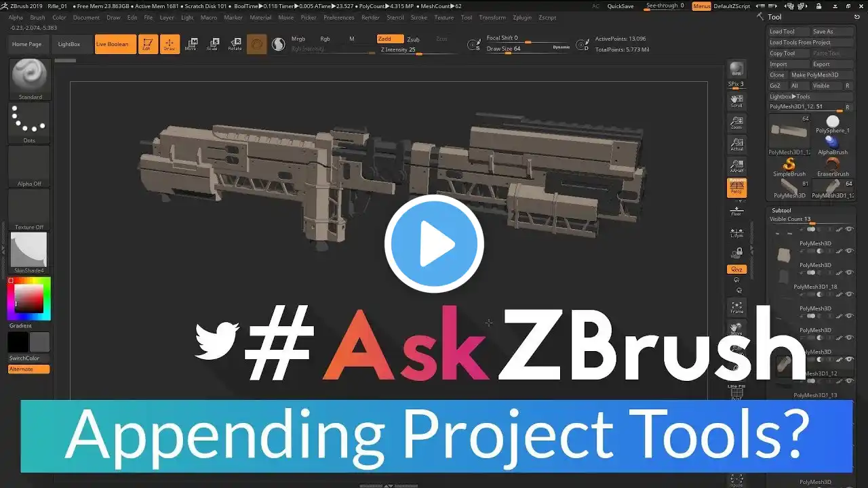Click the BPR render icon
This screenshot has height=488, width=868.
tap(736, 70)
